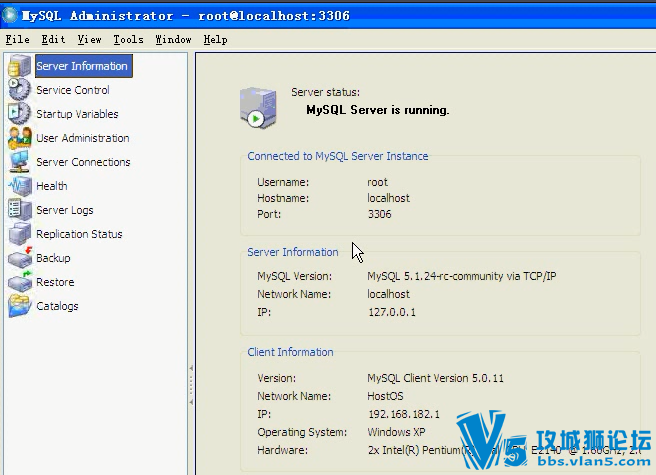This screenshot has height=475, width=656.
Task: Click the User Administration people icon
Action: pyautogui.click(x=19, y=138)
